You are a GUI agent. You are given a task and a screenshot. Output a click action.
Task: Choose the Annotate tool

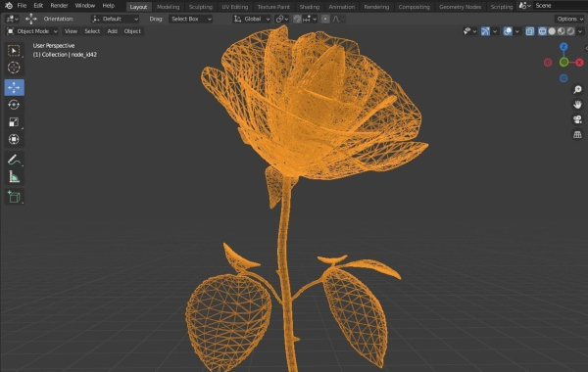click(15, 160)
